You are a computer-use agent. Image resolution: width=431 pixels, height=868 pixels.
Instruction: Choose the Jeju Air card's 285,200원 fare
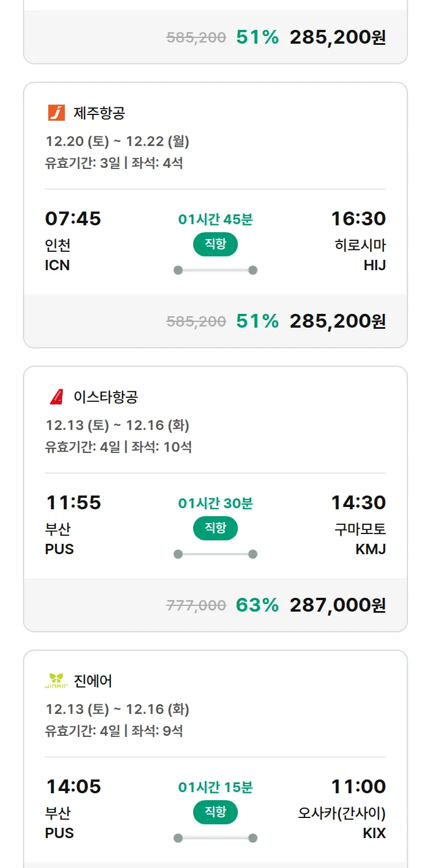tap(337, 321)
